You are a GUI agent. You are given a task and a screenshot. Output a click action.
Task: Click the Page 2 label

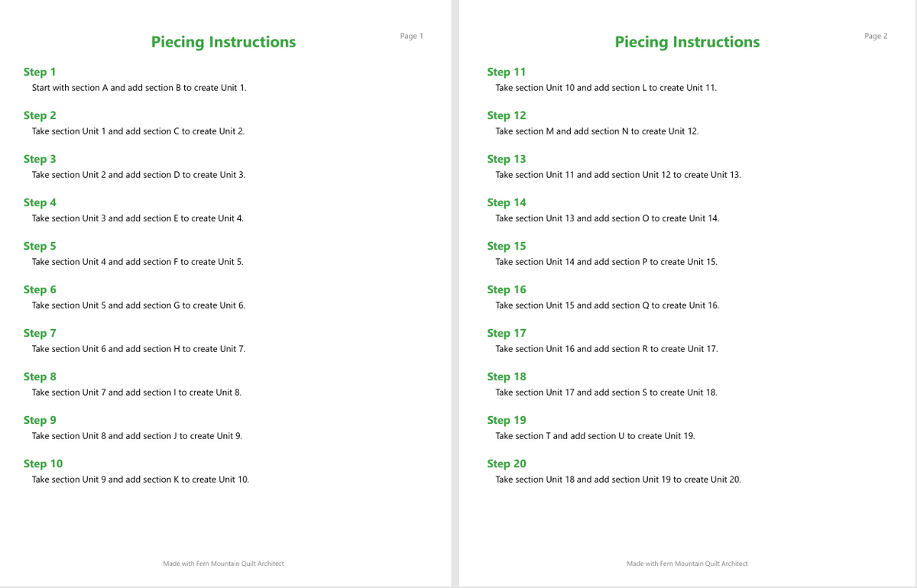coord(876,36)
